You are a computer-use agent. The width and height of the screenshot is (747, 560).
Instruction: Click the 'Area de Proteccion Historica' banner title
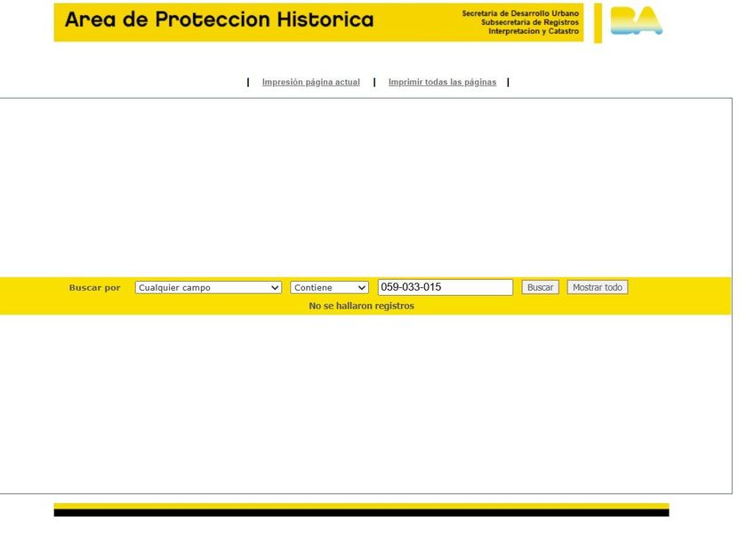click(x=219, y=20)
